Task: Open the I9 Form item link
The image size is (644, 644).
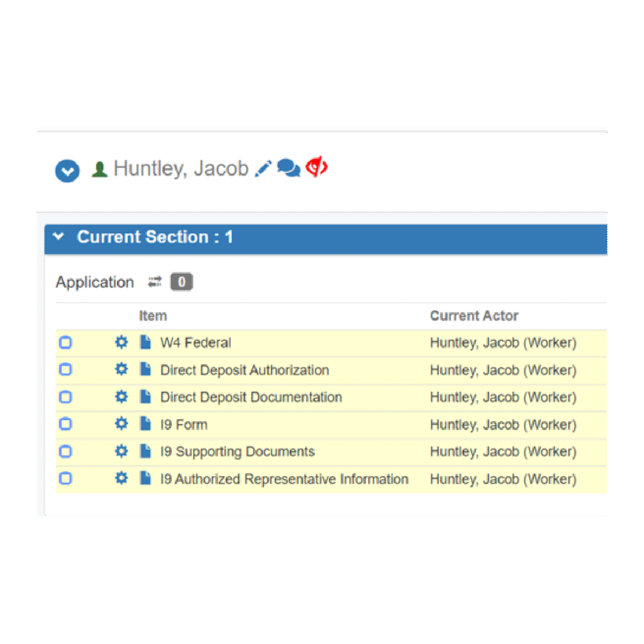Action: (184, 425)
